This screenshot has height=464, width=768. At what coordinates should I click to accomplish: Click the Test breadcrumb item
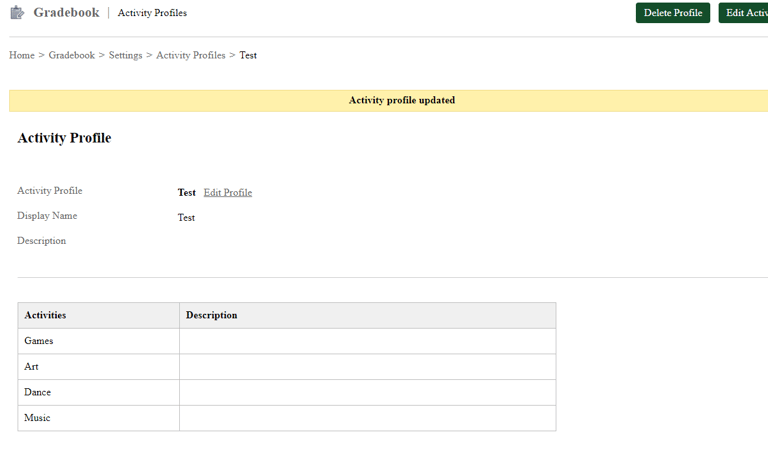click(248, 55)
